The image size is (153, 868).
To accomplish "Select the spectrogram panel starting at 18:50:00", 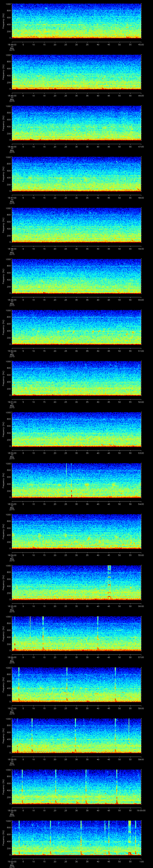I will [x=76, y=327].
